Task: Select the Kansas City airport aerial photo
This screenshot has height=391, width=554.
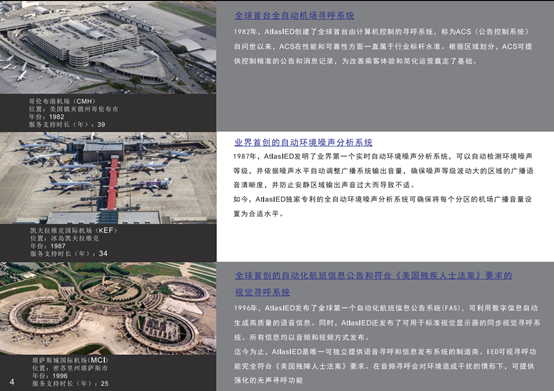Action: [x=108, y=308]
